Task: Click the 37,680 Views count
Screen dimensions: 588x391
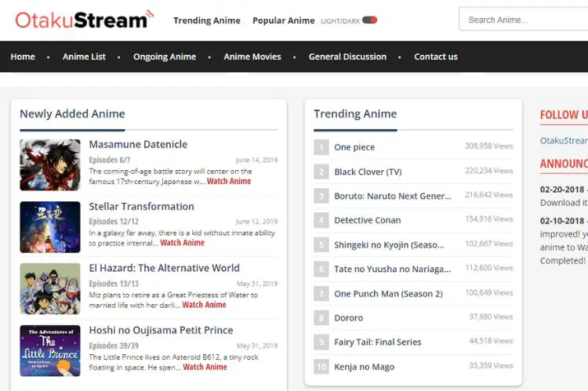Action: tap(491, 317)
